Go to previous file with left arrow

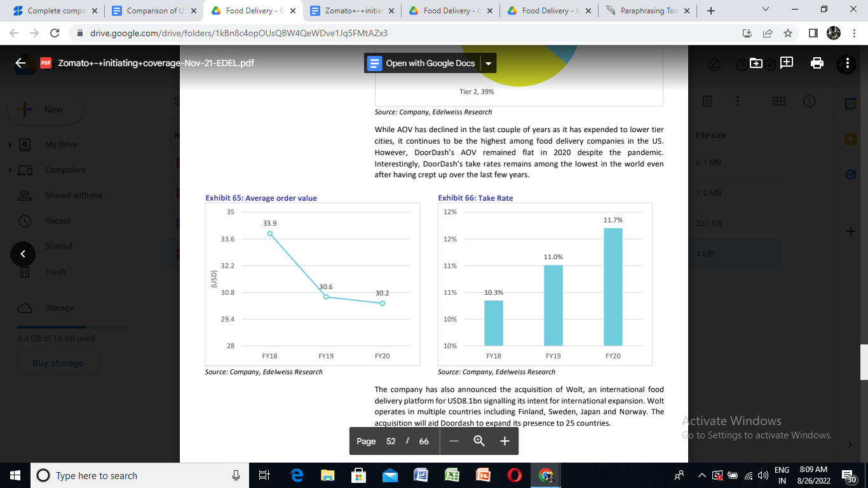[x=23, y=254]
